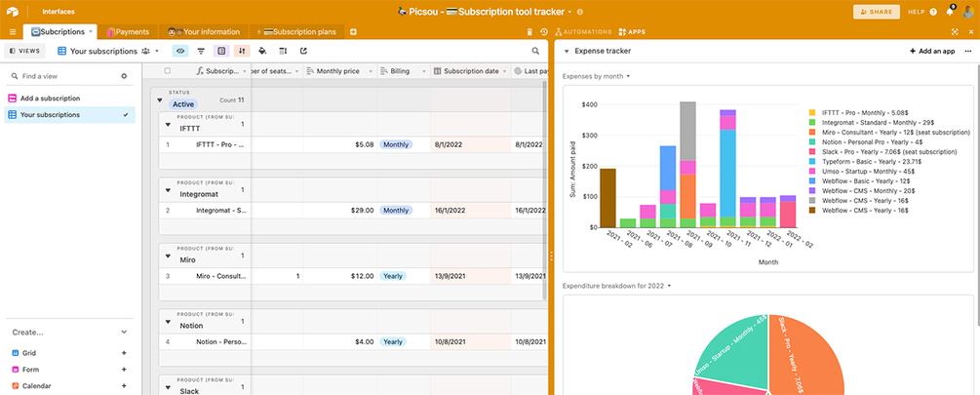Image resolution: width=980 pixels, height=395 pixels.
Task: Search records with the magnifier icon
Action: tap(535, 52)
